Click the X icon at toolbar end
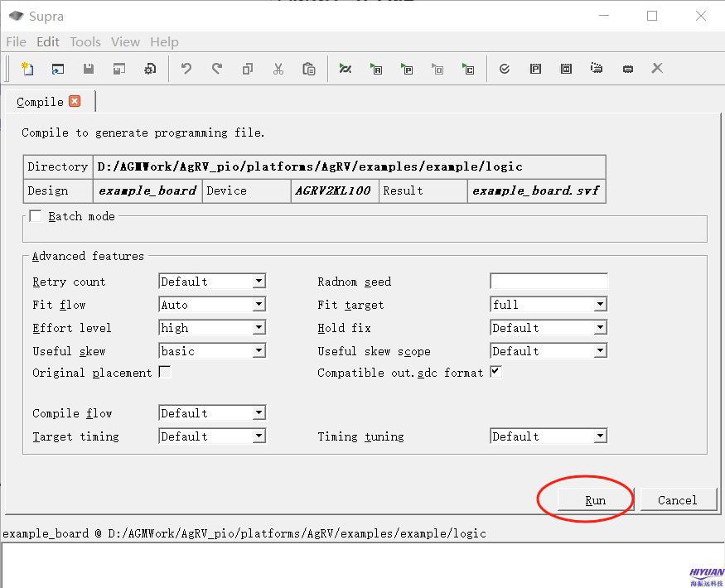725x588 pixels. coord(657,69)
